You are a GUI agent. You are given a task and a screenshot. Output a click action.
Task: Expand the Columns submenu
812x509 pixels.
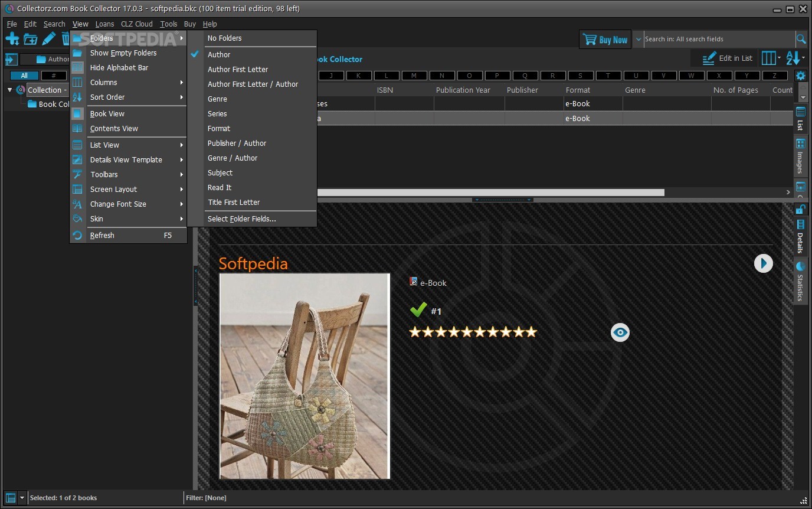(128, 82)
